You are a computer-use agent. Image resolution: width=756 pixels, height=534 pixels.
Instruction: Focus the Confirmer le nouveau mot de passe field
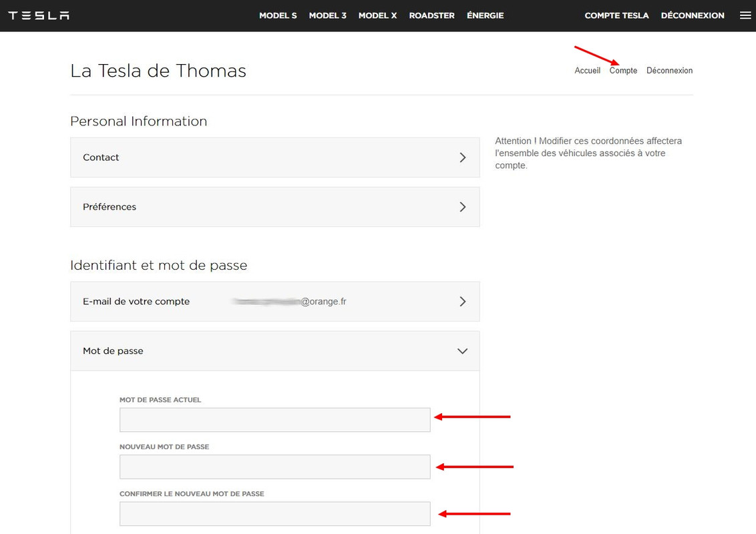point(275,514)
